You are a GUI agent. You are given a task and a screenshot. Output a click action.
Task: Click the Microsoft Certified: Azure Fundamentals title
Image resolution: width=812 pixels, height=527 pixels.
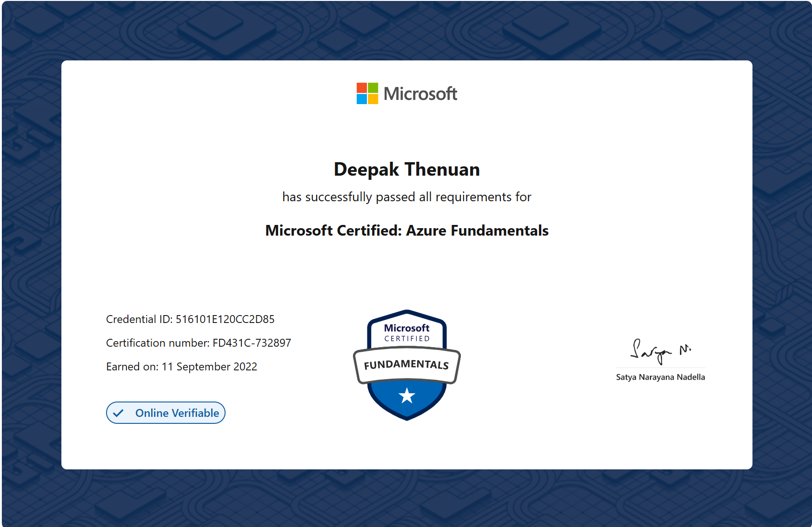point(406,231)
